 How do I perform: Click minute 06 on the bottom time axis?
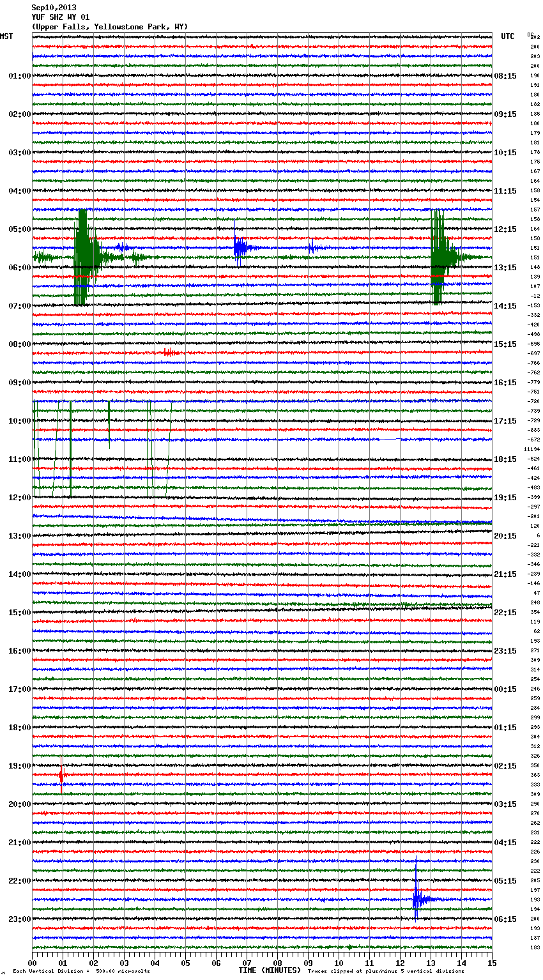217,963
